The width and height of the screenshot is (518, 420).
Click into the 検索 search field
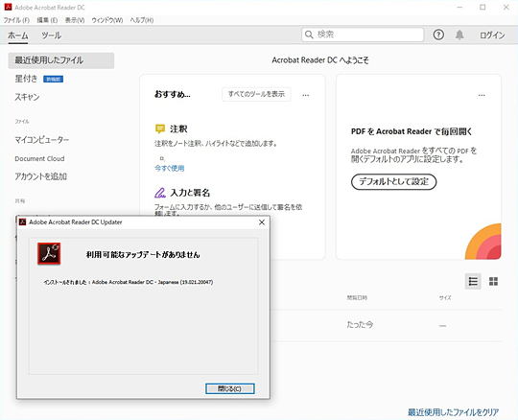[x=363, y=35]
